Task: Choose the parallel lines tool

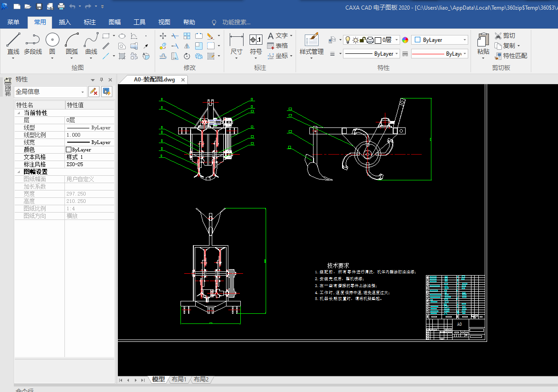Action: (106, 46)
